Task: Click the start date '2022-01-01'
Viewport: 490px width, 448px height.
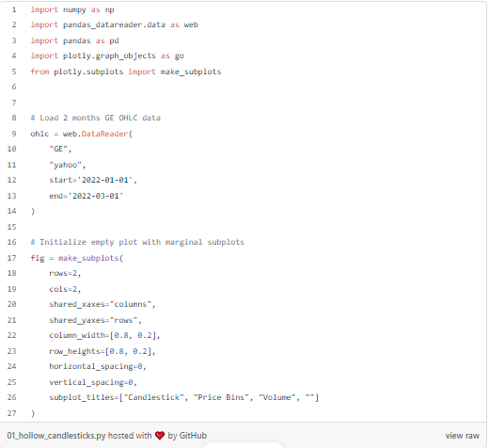Action: [x=104, y=180]
